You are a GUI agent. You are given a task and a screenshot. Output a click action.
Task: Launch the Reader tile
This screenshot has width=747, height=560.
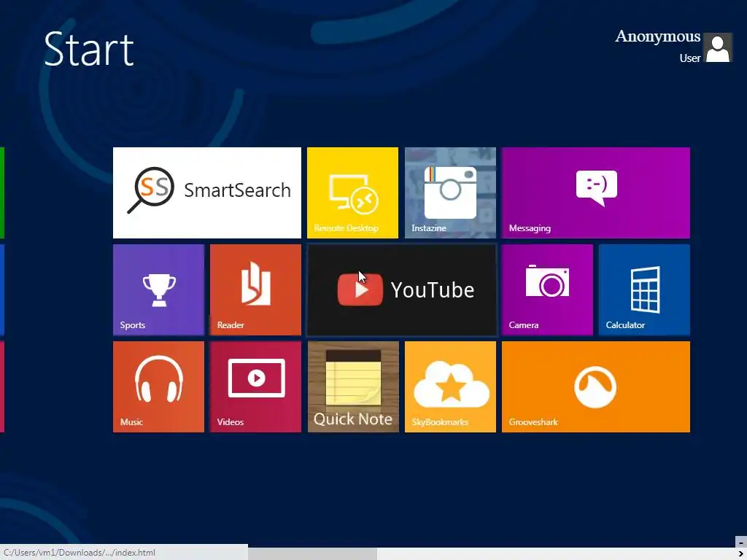pos(255,289)
